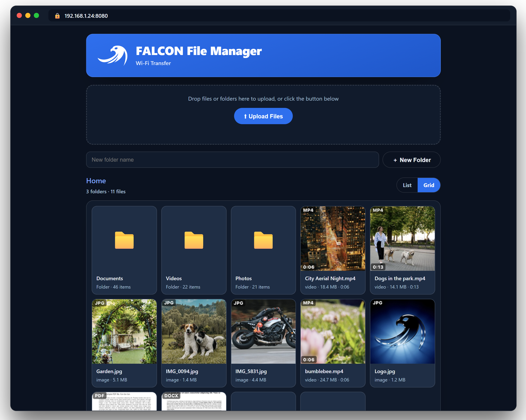Open the IMG_5831.jpg motorcycle thumbnail
The image size is (526, 420).
pyautogui.click(x=263, y=331)
